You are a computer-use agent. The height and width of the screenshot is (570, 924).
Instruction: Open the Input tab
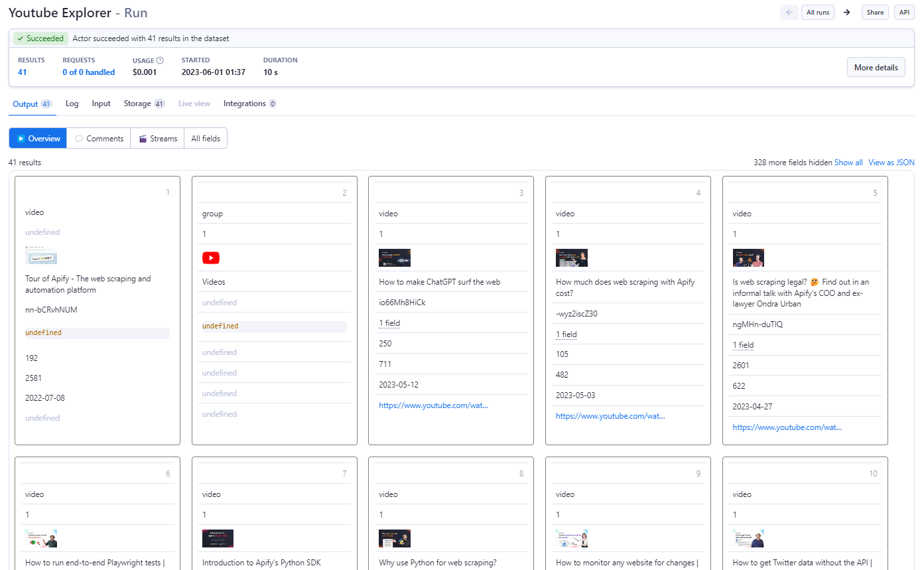click(101, 104)
